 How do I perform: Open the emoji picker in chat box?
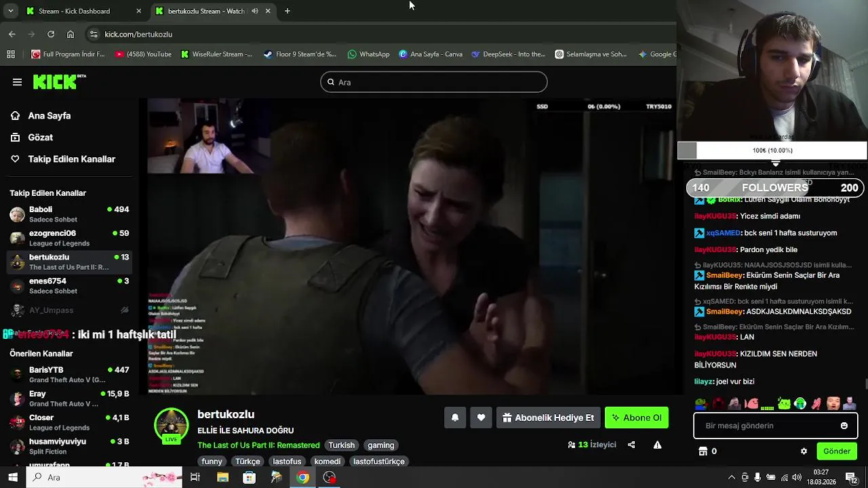click(x=844, y=426)
